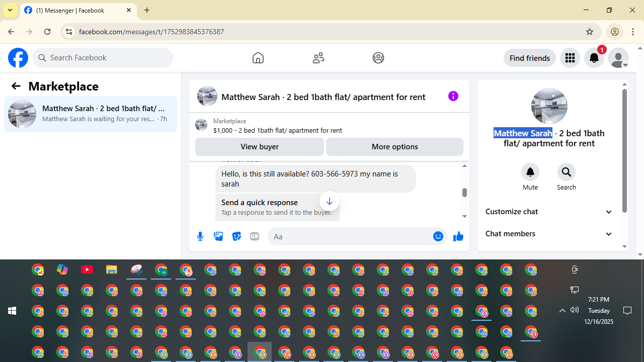The image size is (644, 362).
Task: Click the "Send a quick response" heading
Action: 260,203
